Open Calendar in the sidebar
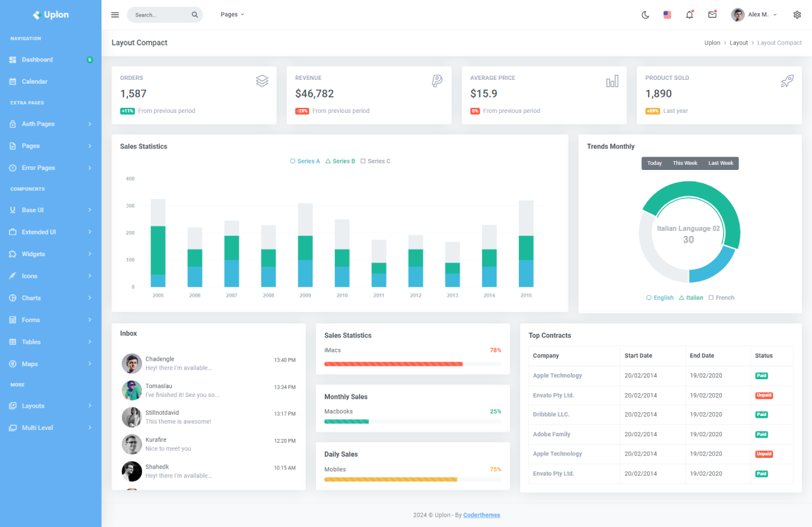812x527 pixels. pos(51,81)
